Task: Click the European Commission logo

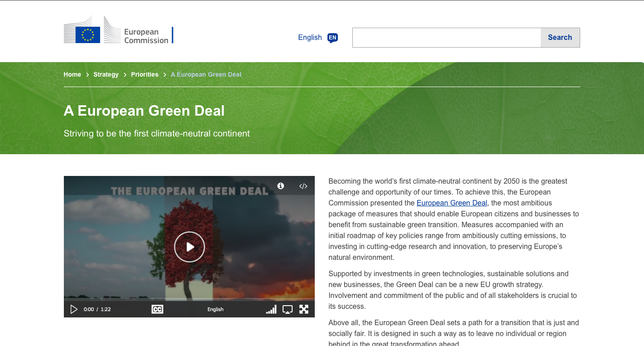Action: pos(118,31)
